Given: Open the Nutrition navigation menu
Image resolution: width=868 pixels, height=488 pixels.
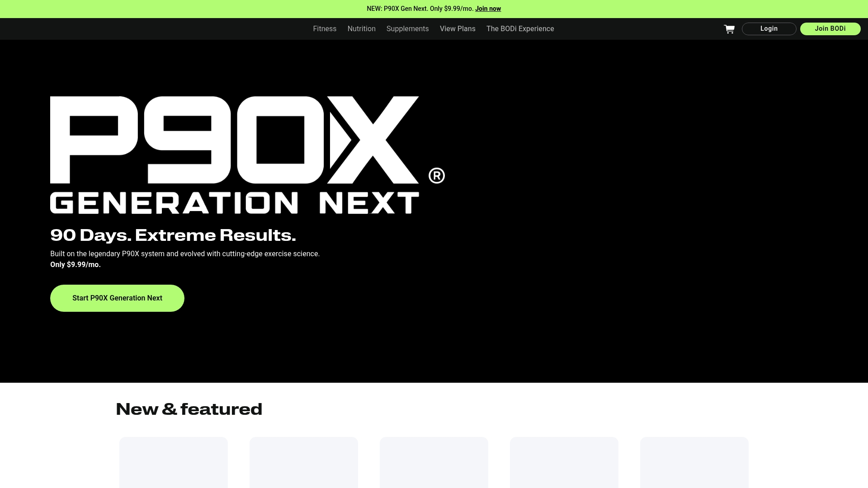Looking at the screenshot, I should [x=361, y=28].
